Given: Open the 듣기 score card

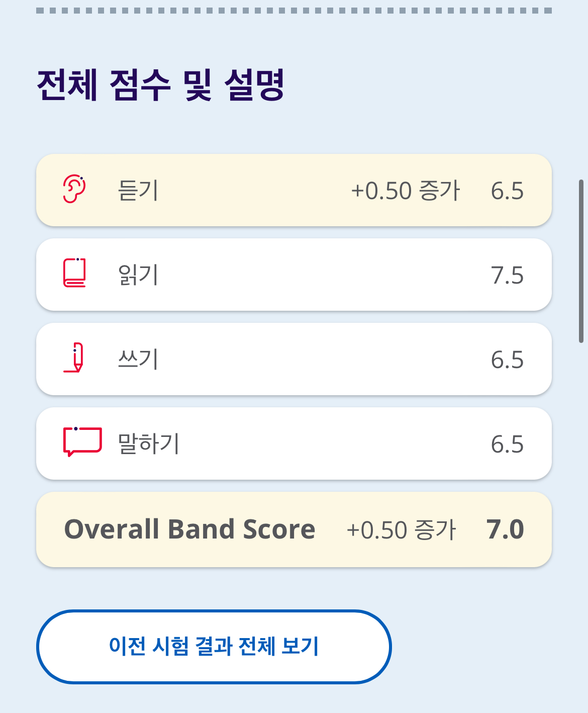Looking at the screenshot, I should [x=294, y=190].
